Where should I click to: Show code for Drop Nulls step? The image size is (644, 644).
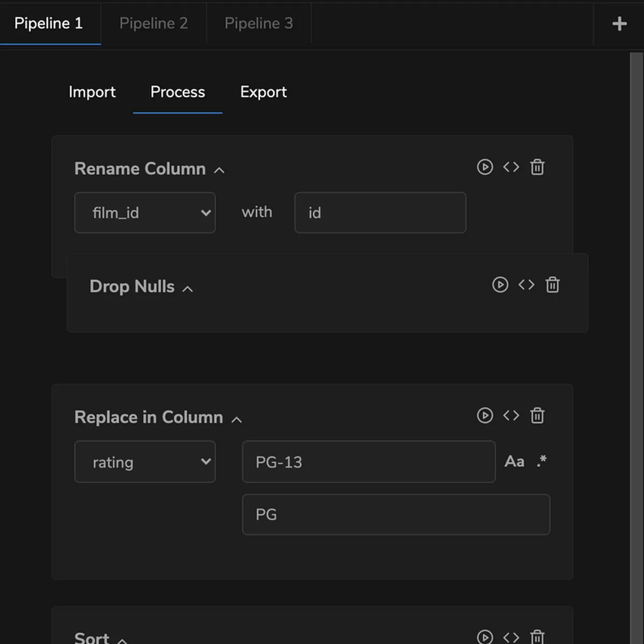click(x=526, y=284)
